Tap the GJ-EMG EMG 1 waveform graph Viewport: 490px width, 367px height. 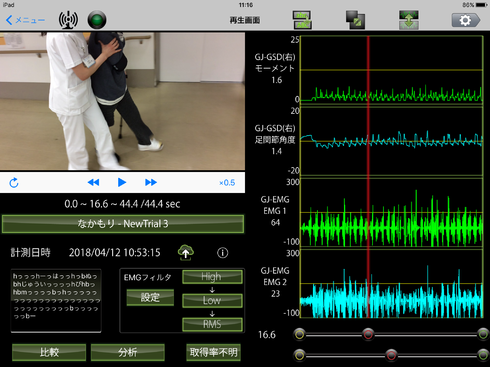(392, 212)
